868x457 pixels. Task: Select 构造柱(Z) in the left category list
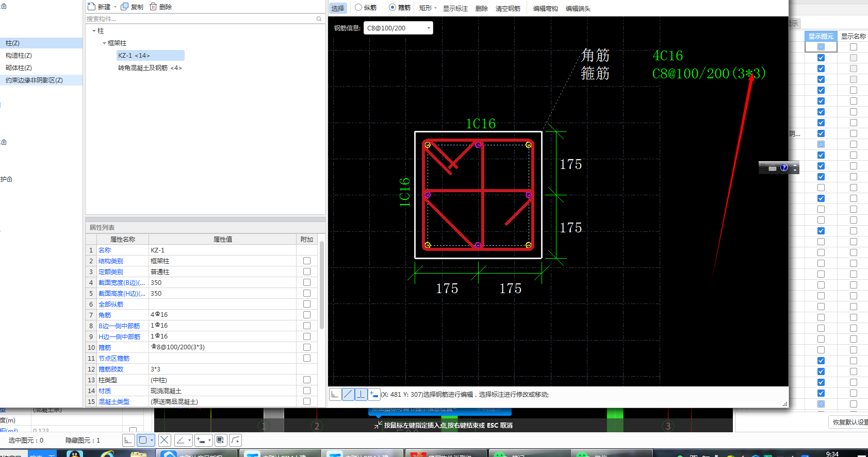tap(41, 56)
